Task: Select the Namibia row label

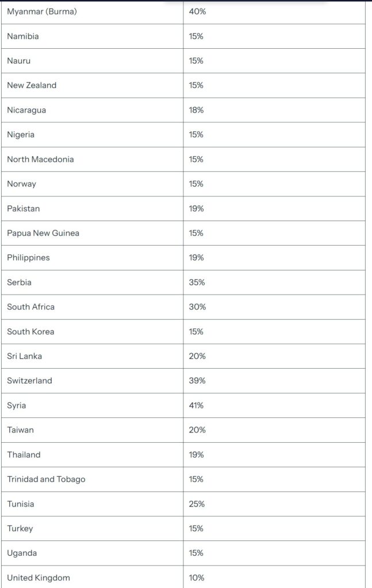Action: [x=23, y=36]
